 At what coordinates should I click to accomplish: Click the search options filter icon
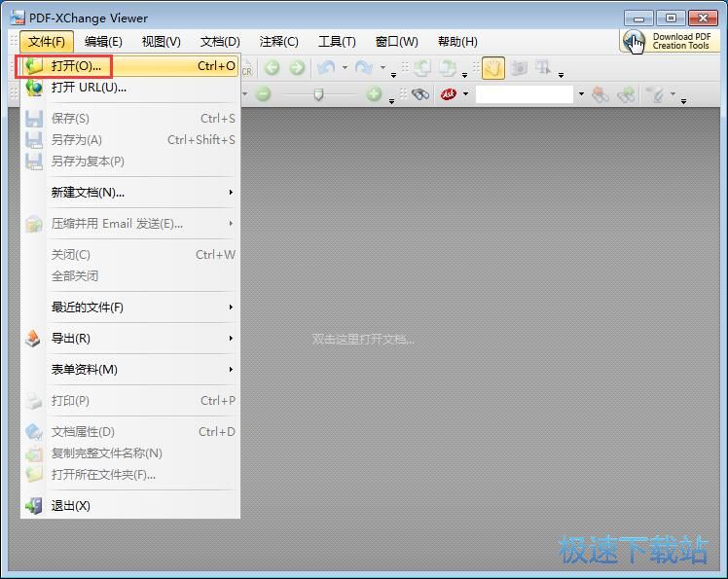(656, 94)
